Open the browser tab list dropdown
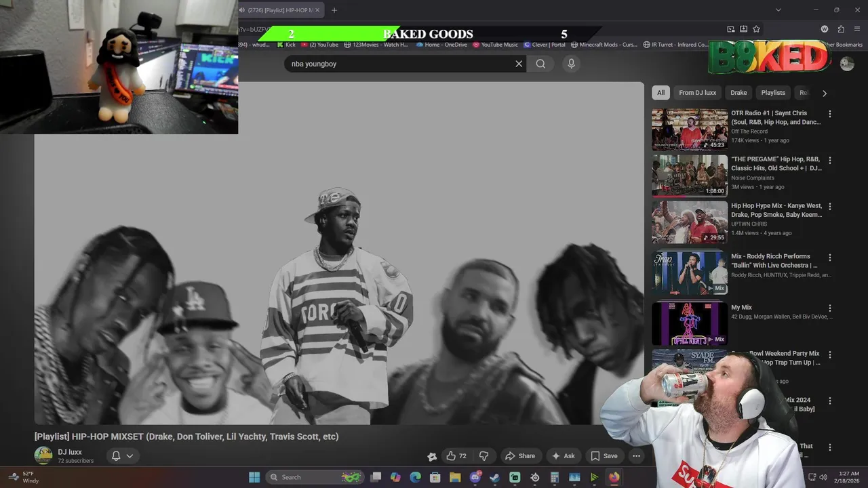Viewport: 868px width, 488px height. click(x=778, y=10)
